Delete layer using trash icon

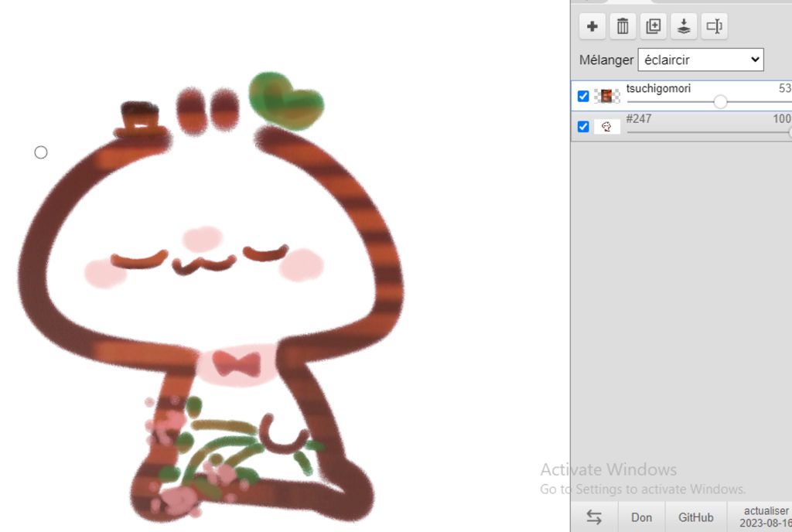[x=623, y=26]
